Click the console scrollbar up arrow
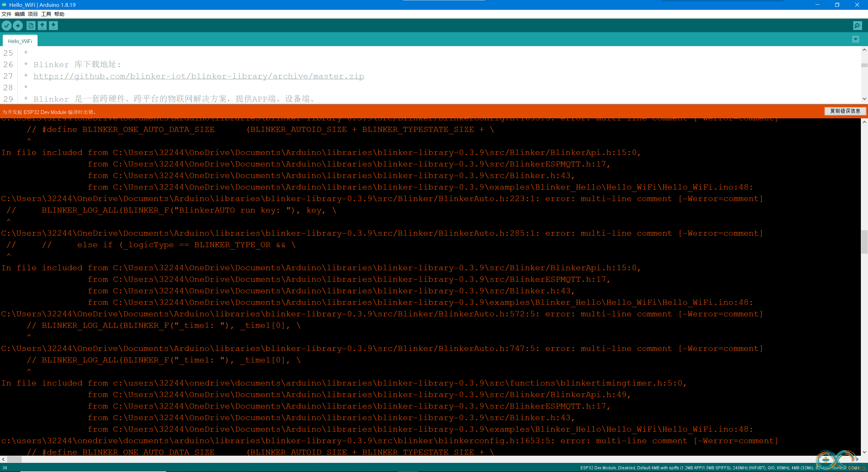 click(864, 122)
